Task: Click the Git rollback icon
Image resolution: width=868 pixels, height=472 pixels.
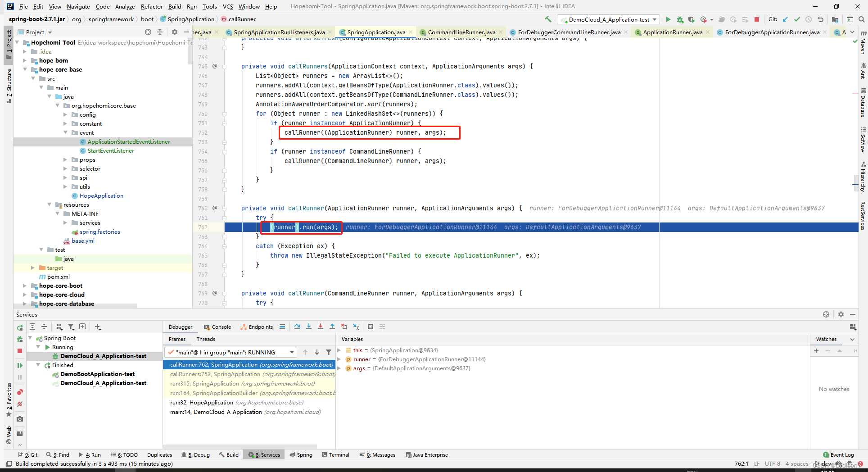Action: pyautogui.click(x=820, y=19)
